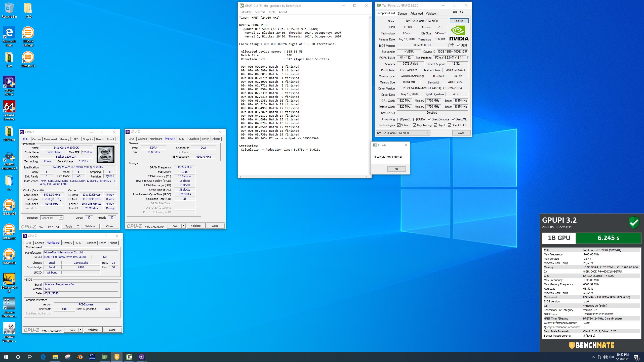644x362 pixels.
Task: Open GPU-Z hamburger menu icon
Action: pos(468,12)
